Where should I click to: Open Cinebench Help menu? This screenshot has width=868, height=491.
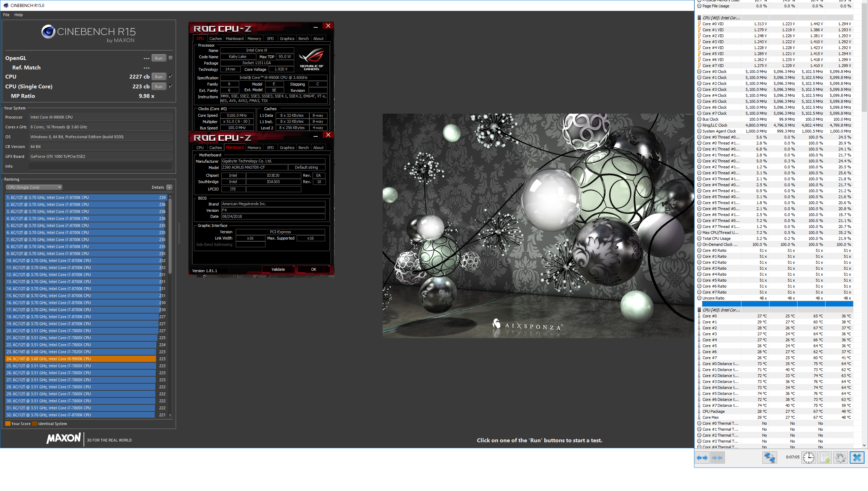(x=19, y=15)
